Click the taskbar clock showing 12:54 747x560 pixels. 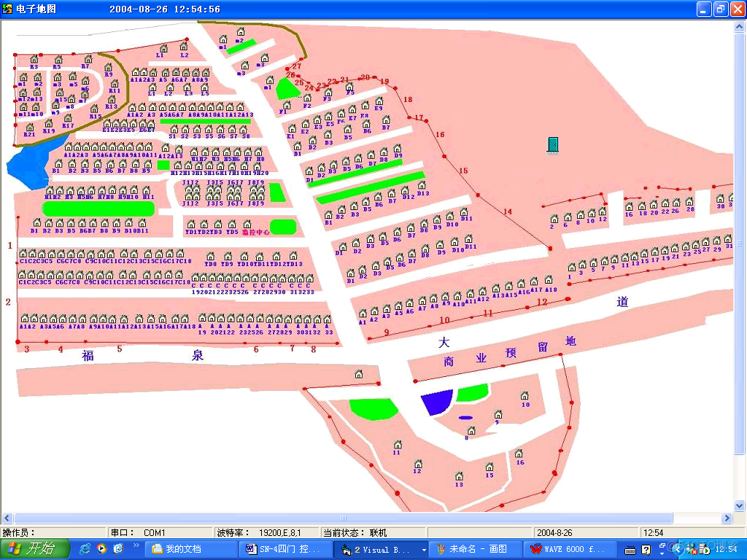click(x=726, y=550)
